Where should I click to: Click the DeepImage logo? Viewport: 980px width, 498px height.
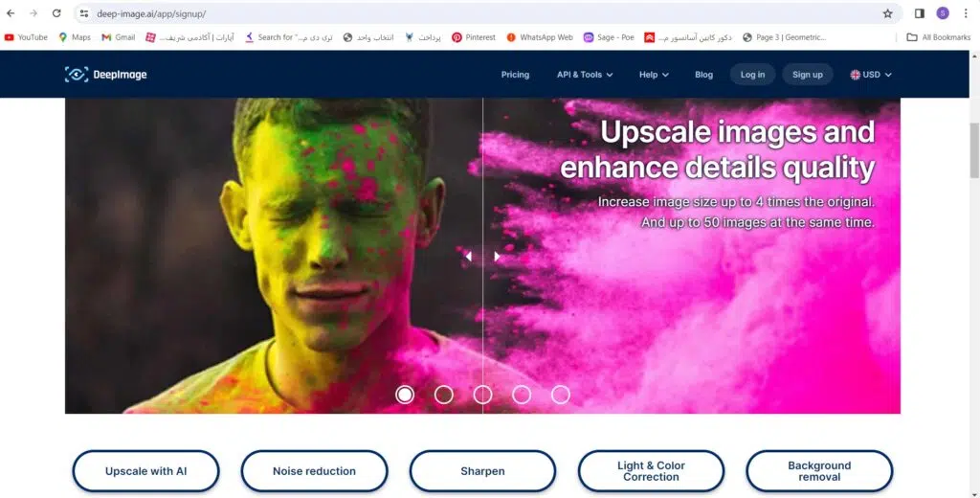point(105,75)
